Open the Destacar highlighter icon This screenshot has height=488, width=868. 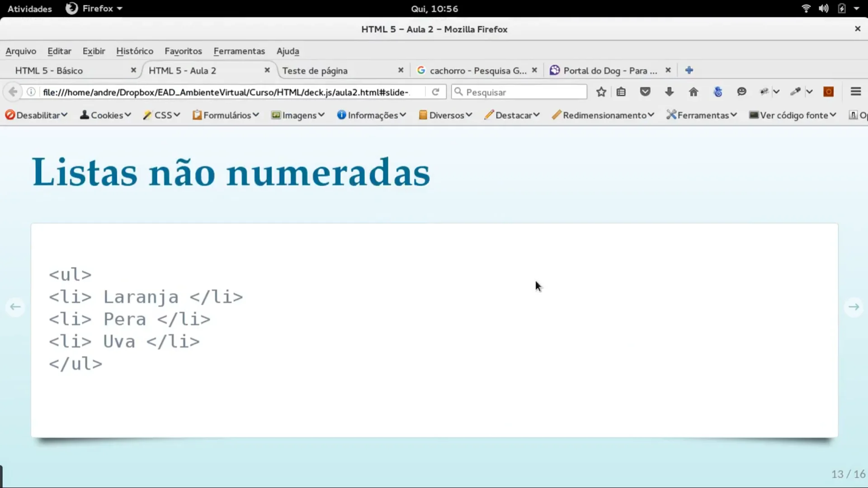pyautogui.click(x=490, y=115)
